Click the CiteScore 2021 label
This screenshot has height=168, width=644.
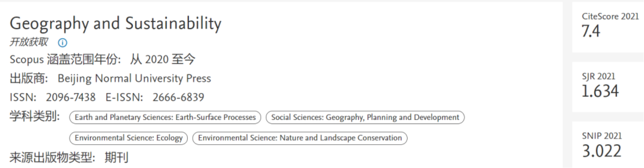coord(610,17)
